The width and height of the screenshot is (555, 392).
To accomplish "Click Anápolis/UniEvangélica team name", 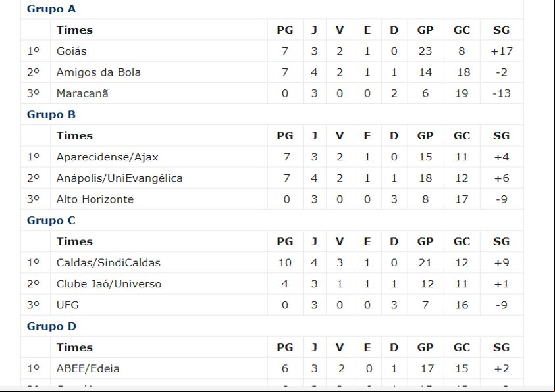I will [x=119, y=178].
